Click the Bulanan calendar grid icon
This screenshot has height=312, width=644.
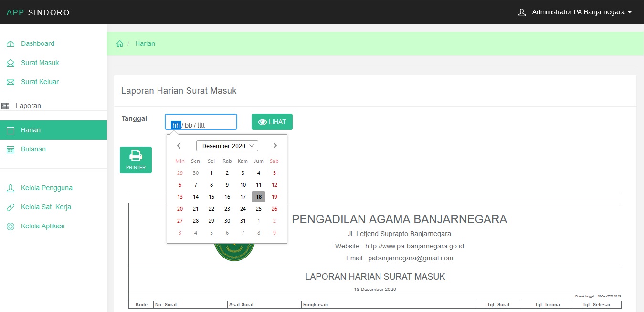pos(11,150)
